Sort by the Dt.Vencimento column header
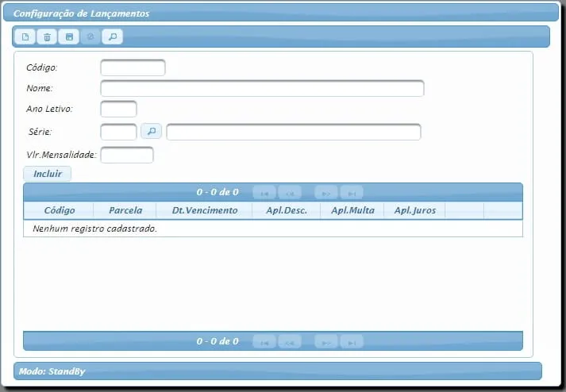566x392 pixels. click(205, 210)
